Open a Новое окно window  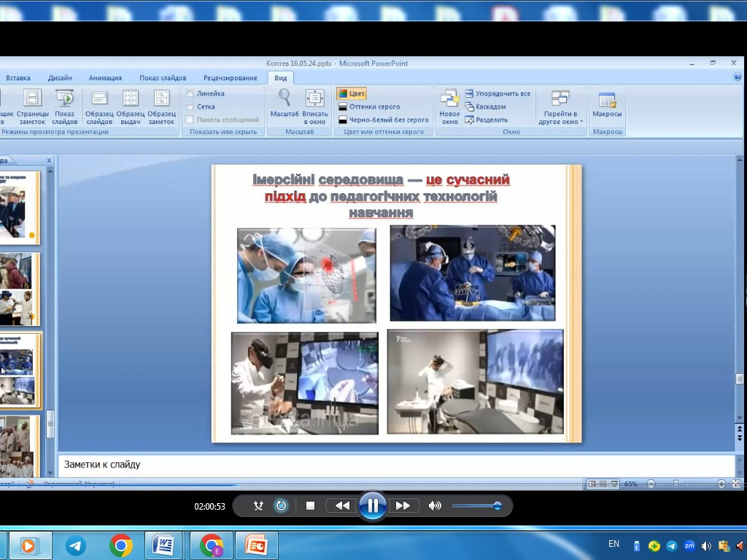pos(449,107)
